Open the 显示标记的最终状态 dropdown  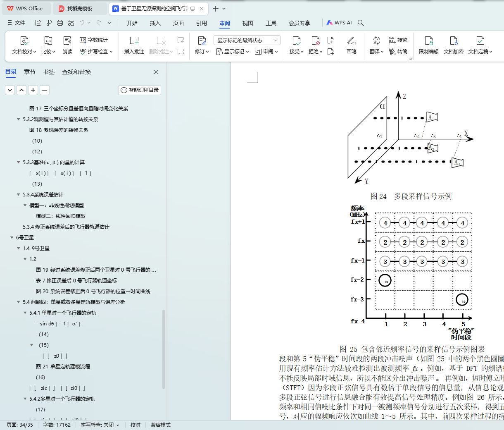tap(247, 40)
